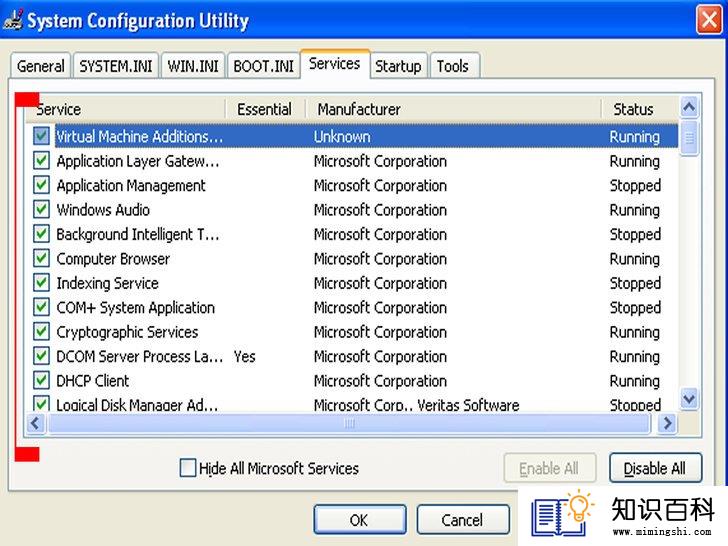Select the Background Intelligent T... service name
The image size is (728, 546).
click(x=138, y=234)
